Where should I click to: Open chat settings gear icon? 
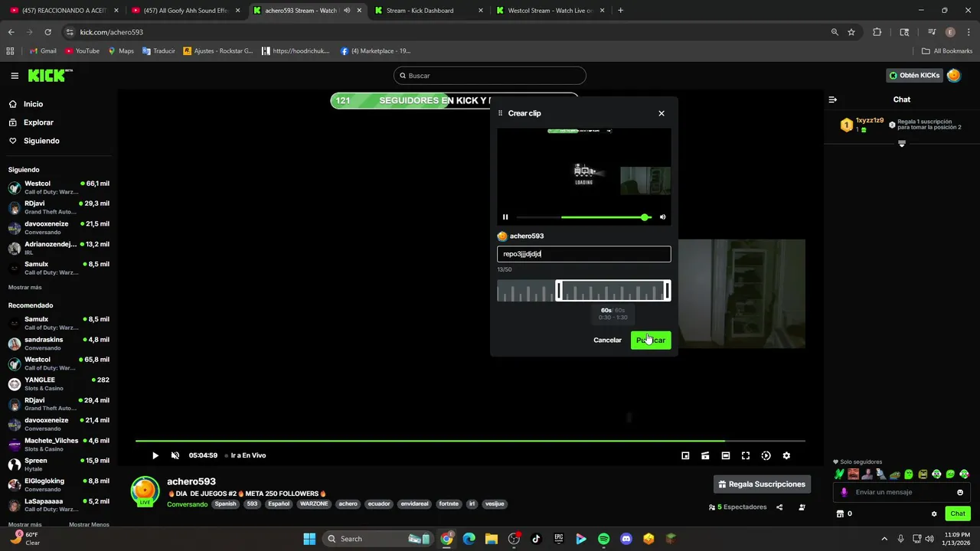coord(934,514)
